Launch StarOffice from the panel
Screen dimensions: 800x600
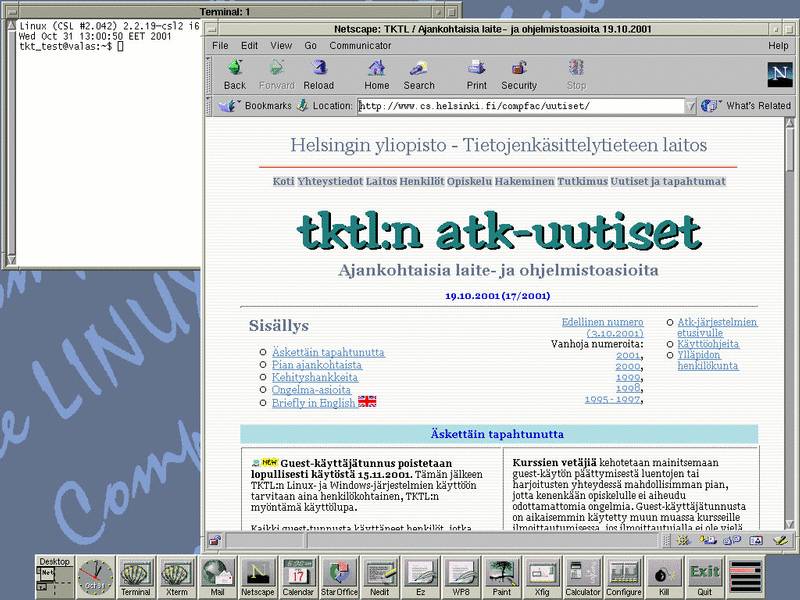click(339, 577)
